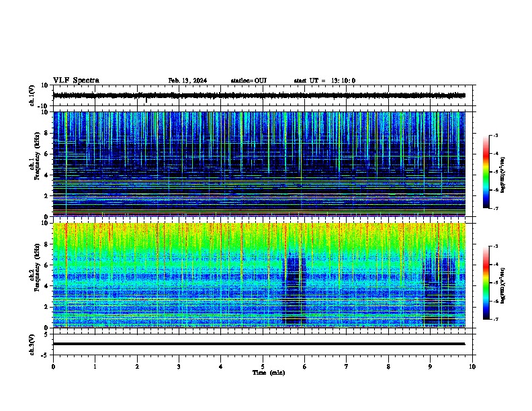The height and width of the screenshot is (411, 532).
Task: Click the ch.1 colorbar log(PSD) label
Action: pos(503,175)
